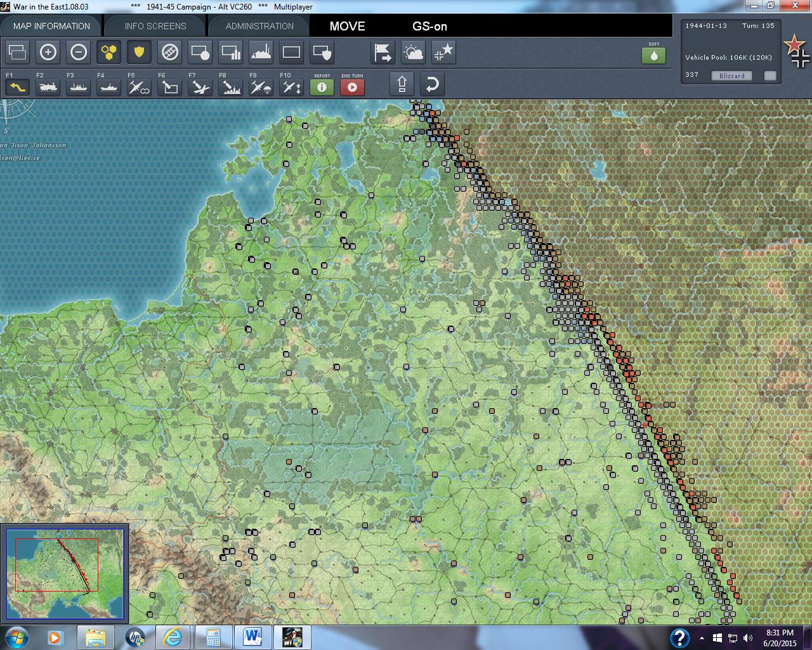Click the cross and star icon

click(443, 52)
